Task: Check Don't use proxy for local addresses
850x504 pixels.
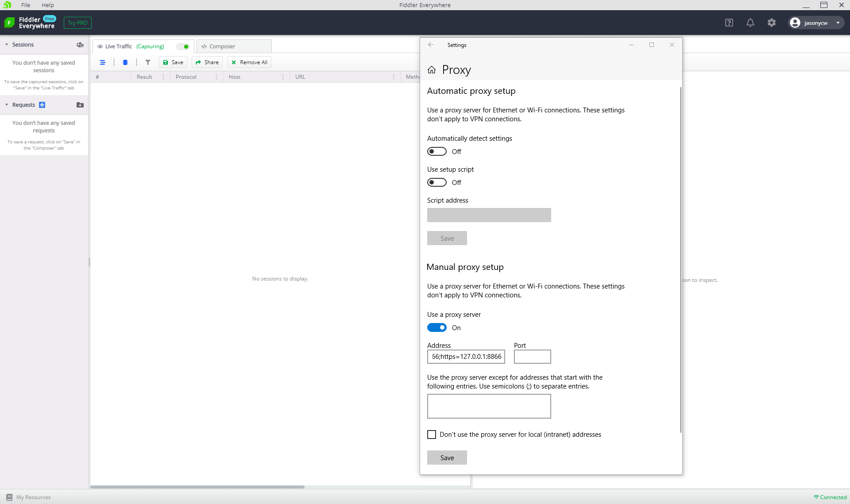Action: point(432,435)
